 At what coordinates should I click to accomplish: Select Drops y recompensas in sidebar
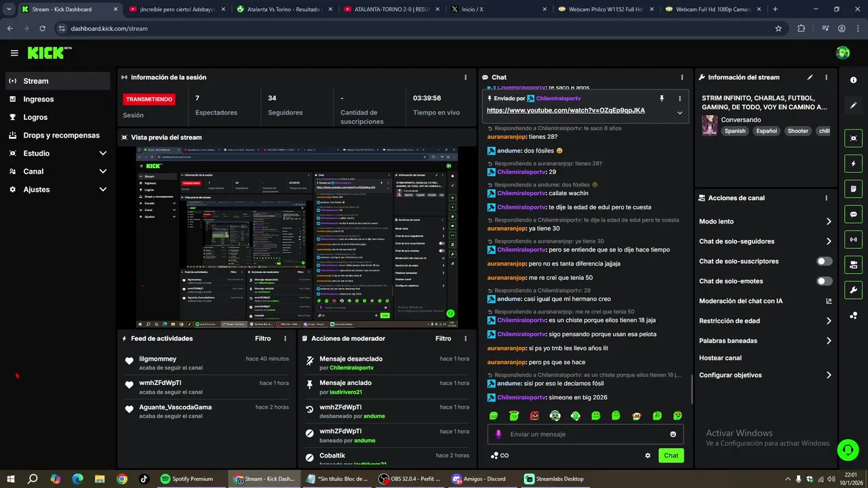coord(58,135)
